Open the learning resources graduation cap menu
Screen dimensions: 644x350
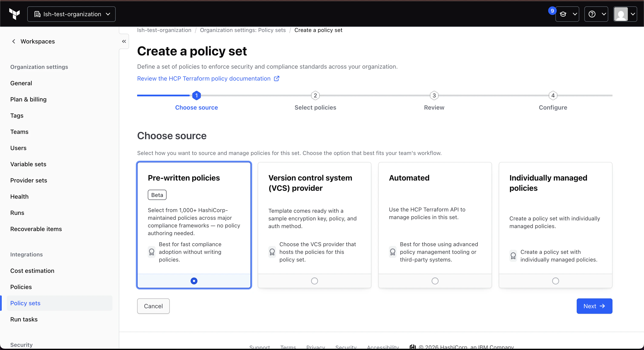(567, 14)
